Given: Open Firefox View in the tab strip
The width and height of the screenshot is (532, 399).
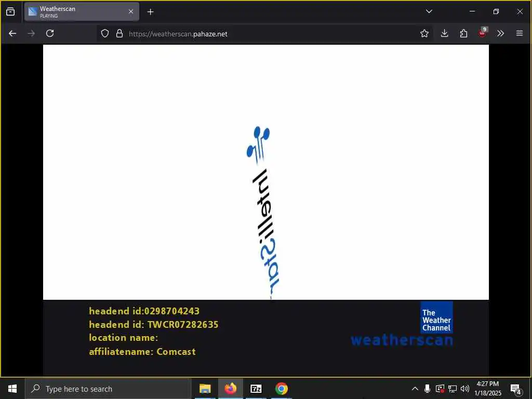Looking at the screenshot, I should [10, 11].
